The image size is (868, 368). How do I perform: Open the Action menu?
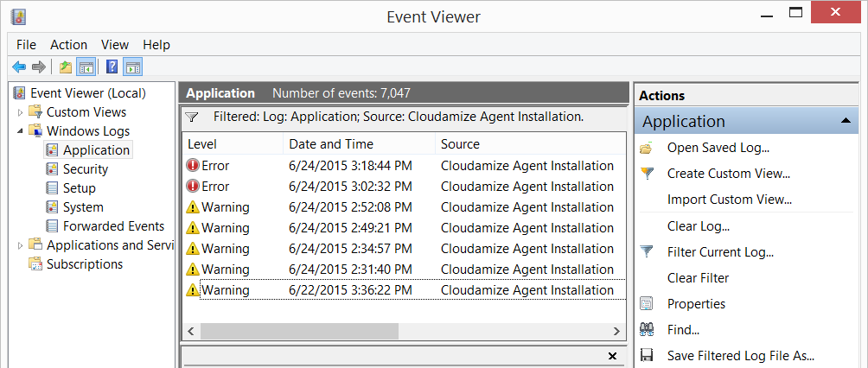click(68, 45)
